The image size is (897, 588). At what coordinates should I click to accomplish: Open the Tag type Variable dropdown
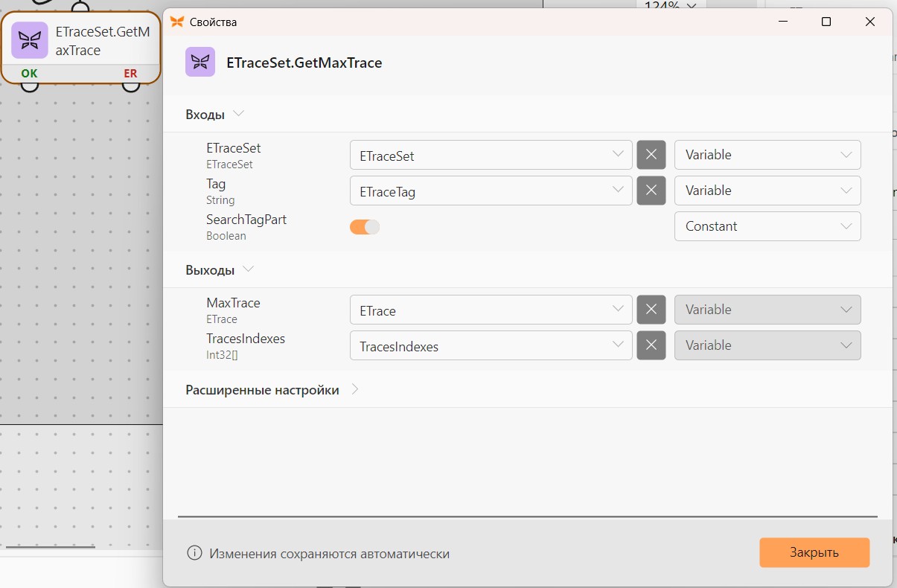click(x=767, y=191)
